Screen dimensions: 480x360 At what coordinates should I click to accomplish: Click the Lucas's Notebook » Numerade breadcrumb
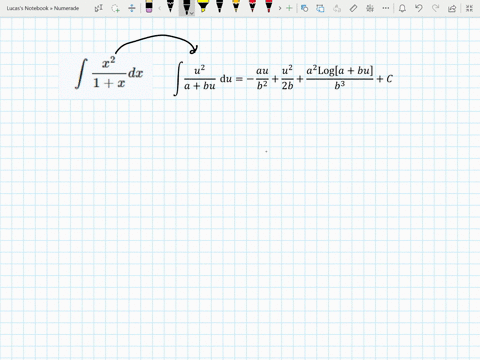(43, 8)
